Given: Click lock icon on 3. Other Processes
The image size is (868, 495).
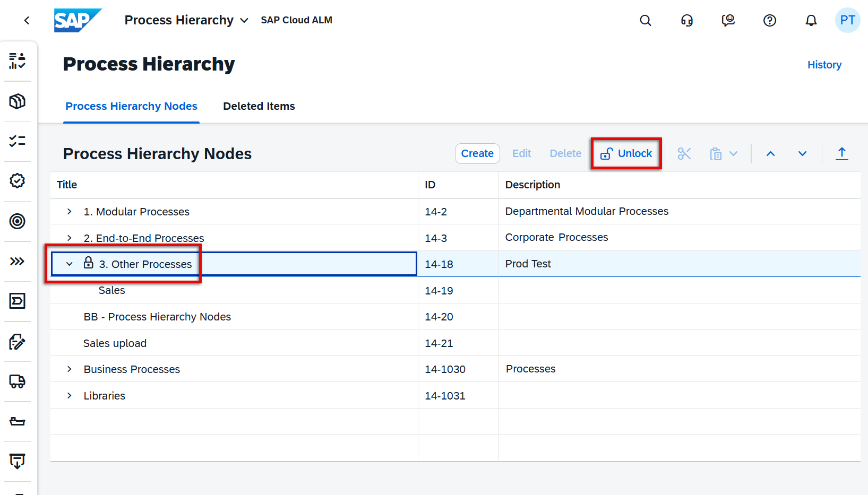Looking at the screenshot, I should (89, 263).
